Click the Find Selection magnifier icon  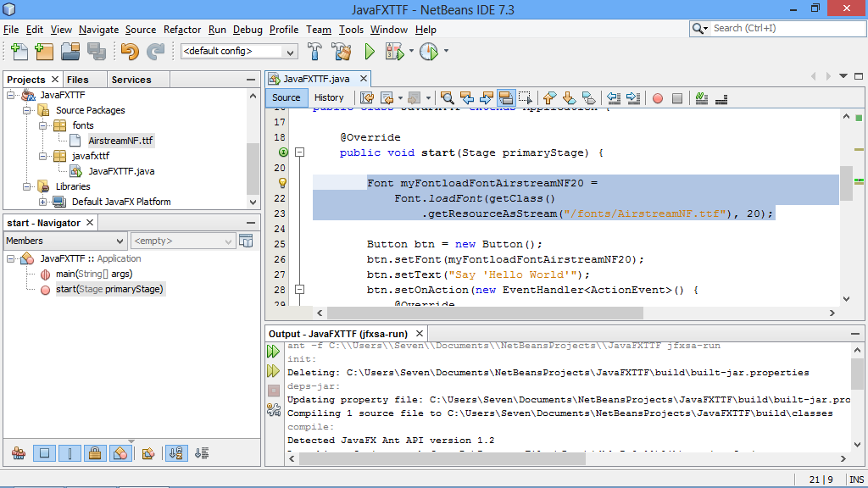tap(448, 98)
